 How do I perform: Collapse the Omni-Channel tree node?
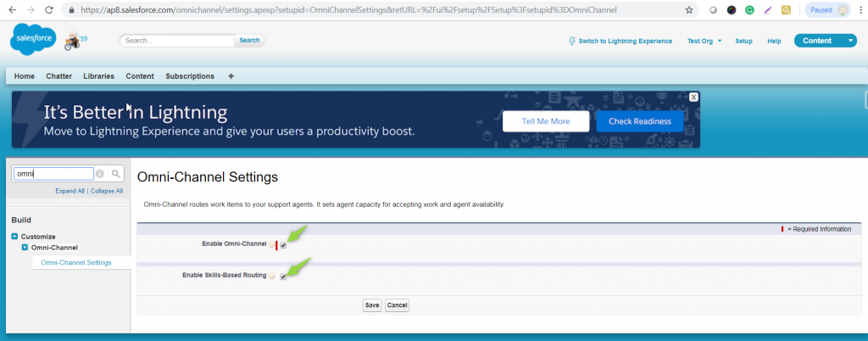[x=25, y=248]
